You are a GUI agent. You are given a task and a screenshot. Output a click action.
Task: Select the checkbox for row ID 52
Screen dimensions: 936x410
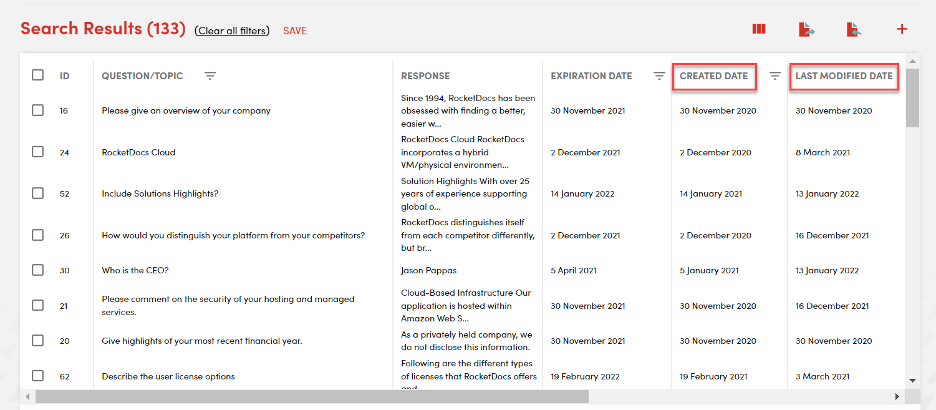pyautogui.click(x=38, y=193)
